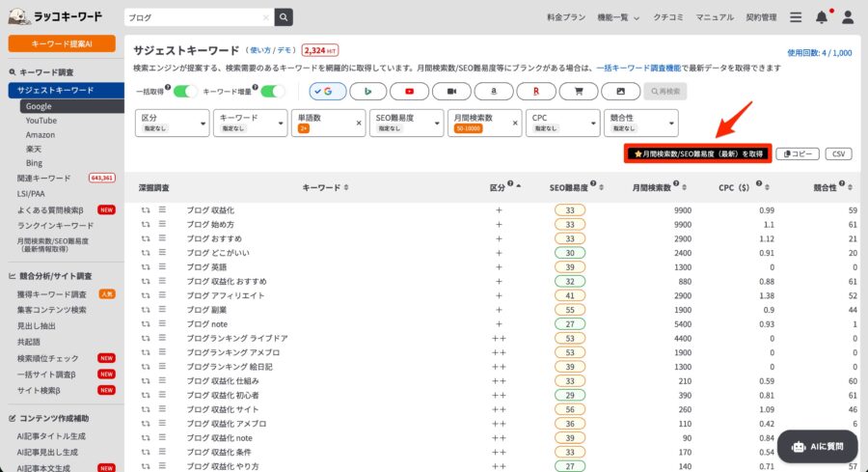Click the search magnifier button in header

point(284,17)
